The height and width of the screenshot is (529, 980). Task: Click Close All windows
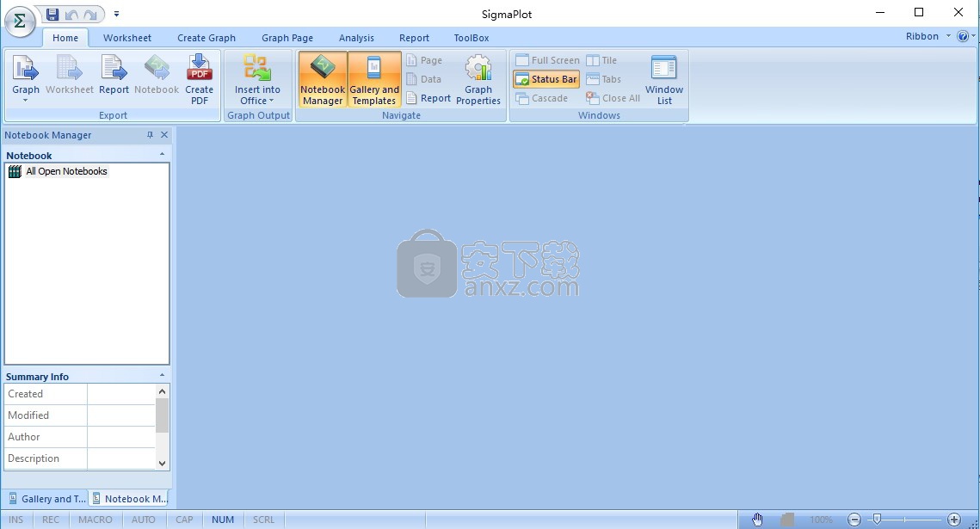tap(613, 98)
